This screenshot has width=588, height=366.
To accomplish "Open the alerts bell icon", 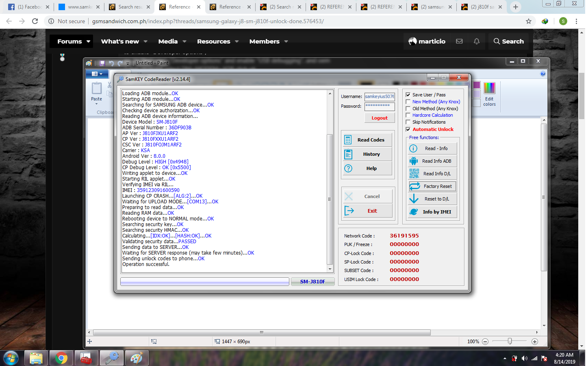I will click(x=477, y=41).
